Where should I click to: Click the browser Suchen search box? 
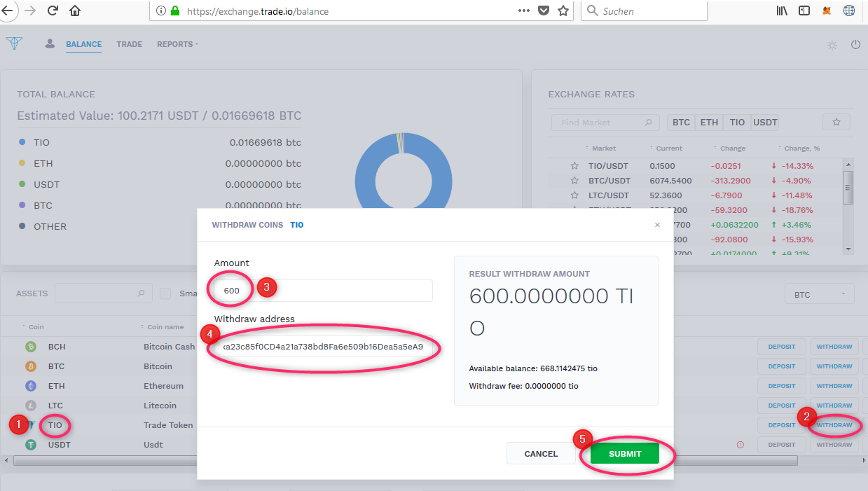click(644, 11)
